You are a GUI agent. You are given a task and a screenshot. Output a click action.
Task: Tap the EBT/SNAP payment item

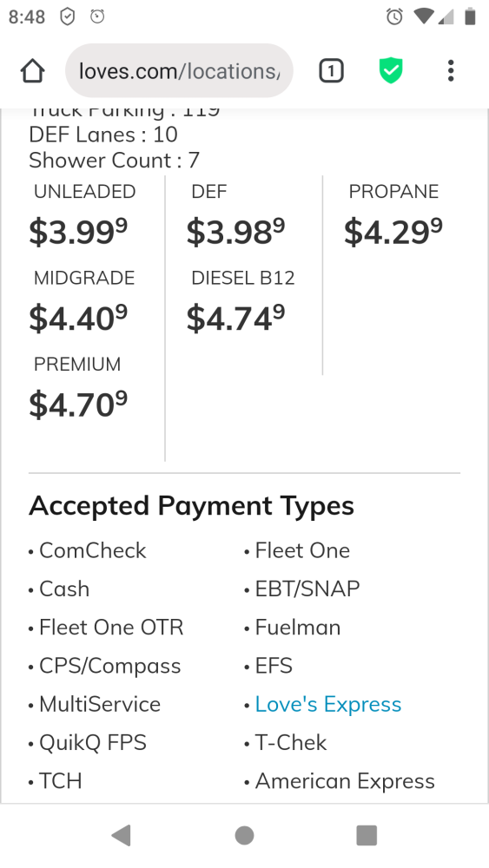(x=307, y=589)
